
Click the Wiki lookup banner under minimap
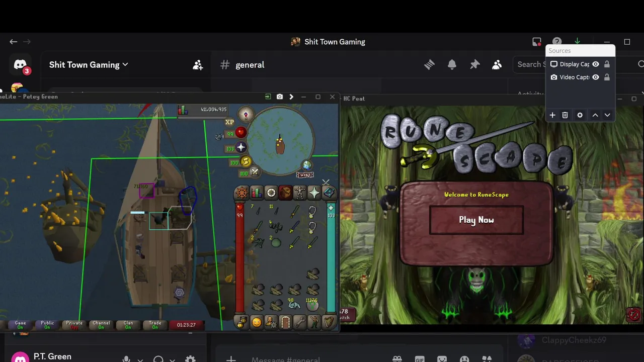[x=305, y=174]
